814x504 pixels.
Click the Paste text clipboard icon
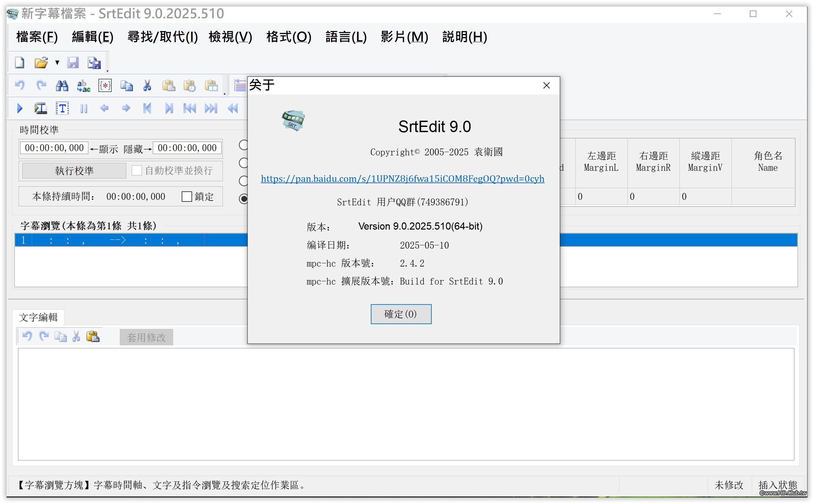click(x=169, y=86)
